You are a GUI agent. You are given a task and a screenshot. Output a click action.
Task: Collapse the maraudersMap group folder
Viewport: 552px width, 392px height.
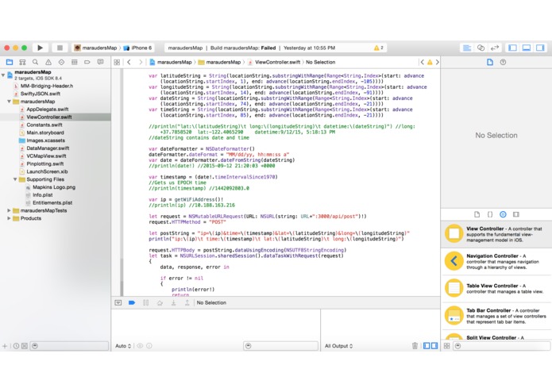tap(10, 102)
